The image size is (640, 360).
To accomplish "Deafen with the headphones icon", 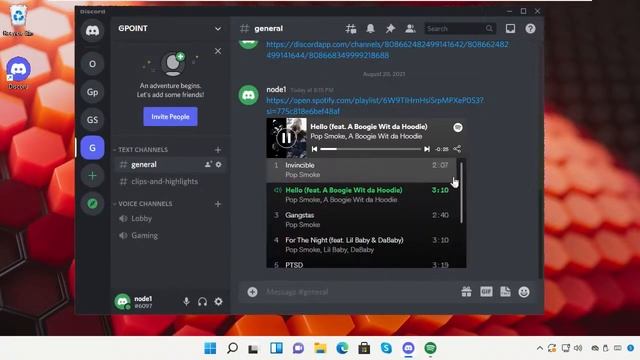I will pyautogui.click(x=202, y=302).
